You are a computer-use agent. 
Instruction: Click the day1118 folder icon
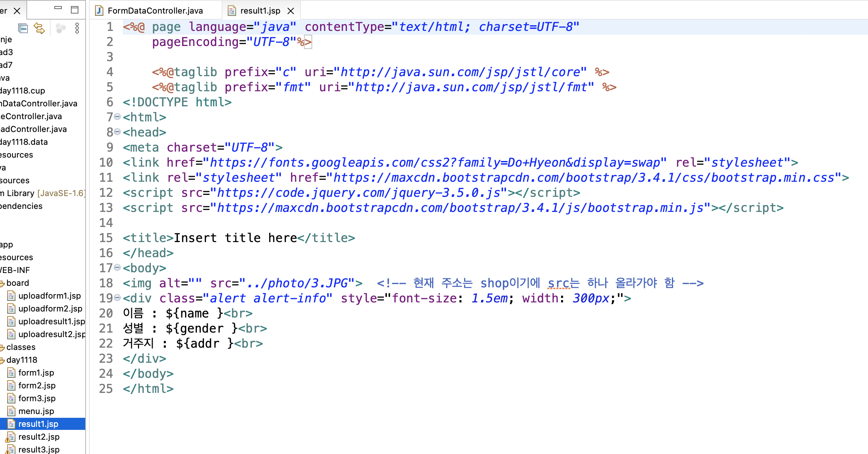coord(2,360)
